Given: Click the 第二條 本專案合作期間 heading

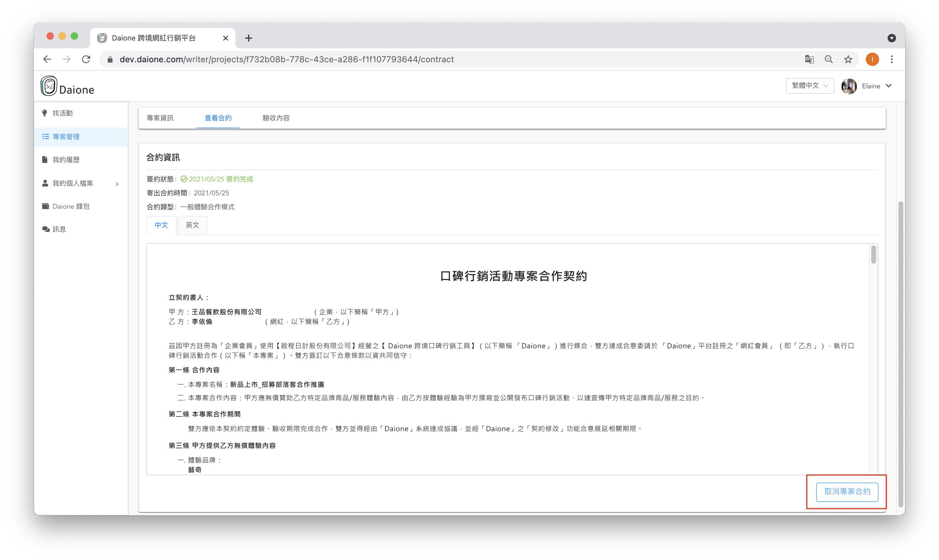Looking at the screenshot, I should click(204, 414).
